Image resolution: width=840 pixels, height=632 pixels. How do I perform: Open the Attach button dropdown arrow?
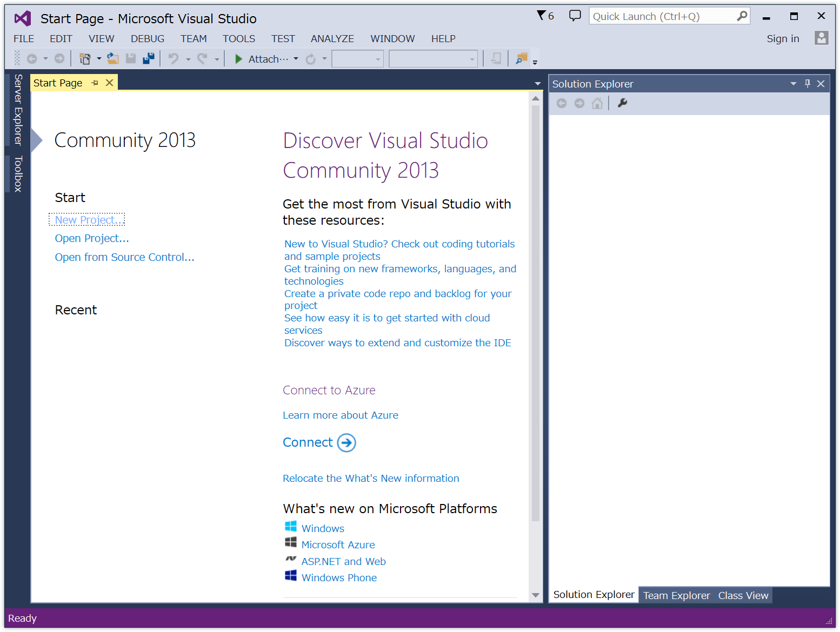(x=296, y=58)
